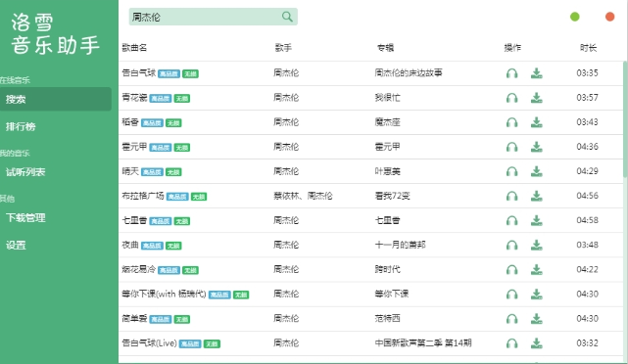Click the search magnifier icon
The image size is (628, 364).
(287, 17)
